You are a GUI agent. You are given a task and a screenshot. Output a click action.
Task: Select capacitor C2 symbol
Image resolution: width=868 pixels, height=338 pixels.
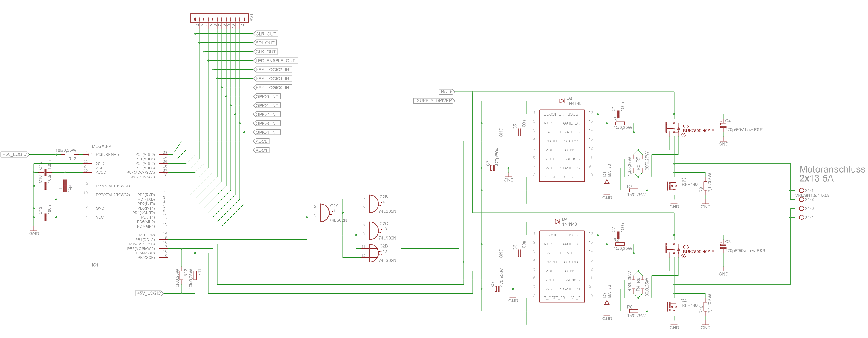click(618, 235)
